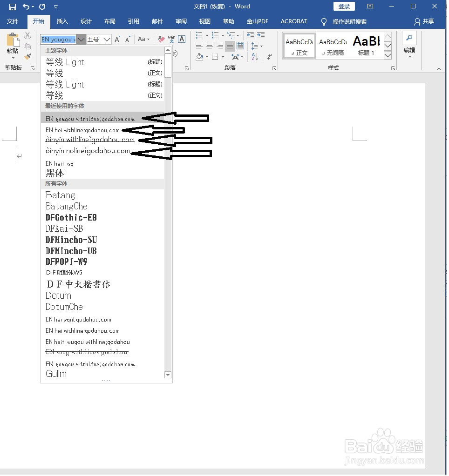449x476 pixels.
Task: Select the Batang font
Action: 102,195
